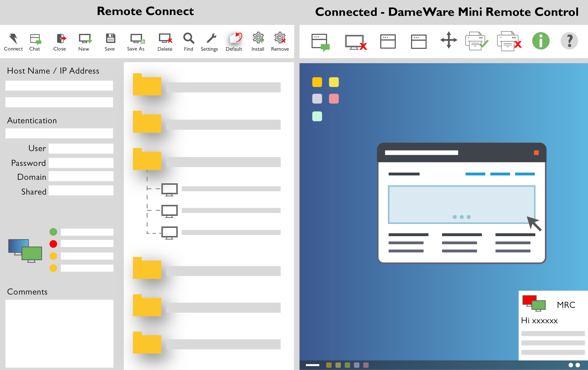The height and width of the screenshot is (370, 588).
Task: Click orange desktop icon on remote desktop
Action: (317, 82)
